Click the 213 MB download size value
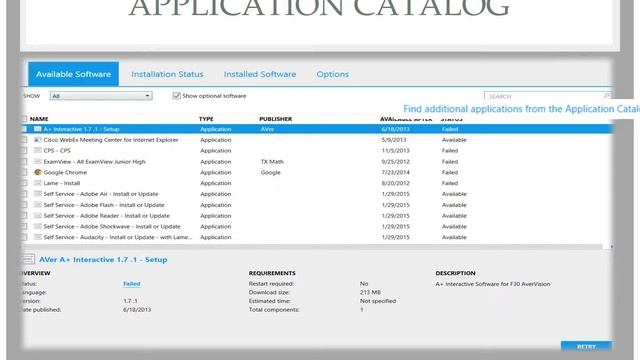The width and height of the screenshot is (640, 360). (370, 292)
